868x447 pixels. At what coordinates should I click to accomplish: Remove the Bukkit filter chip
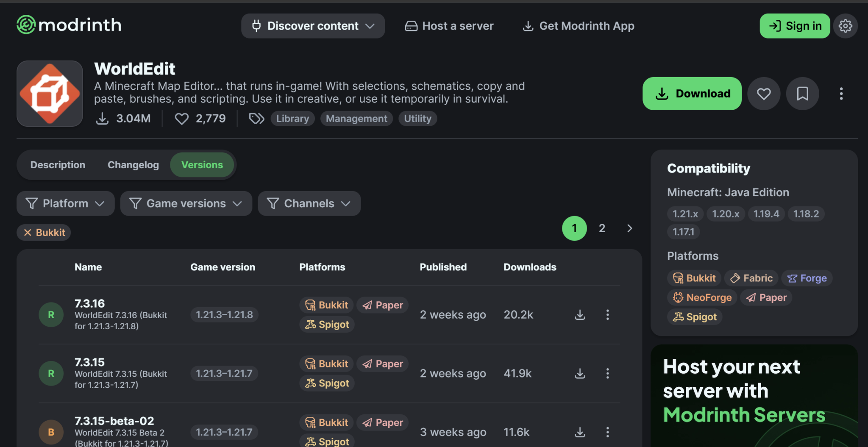28,233
